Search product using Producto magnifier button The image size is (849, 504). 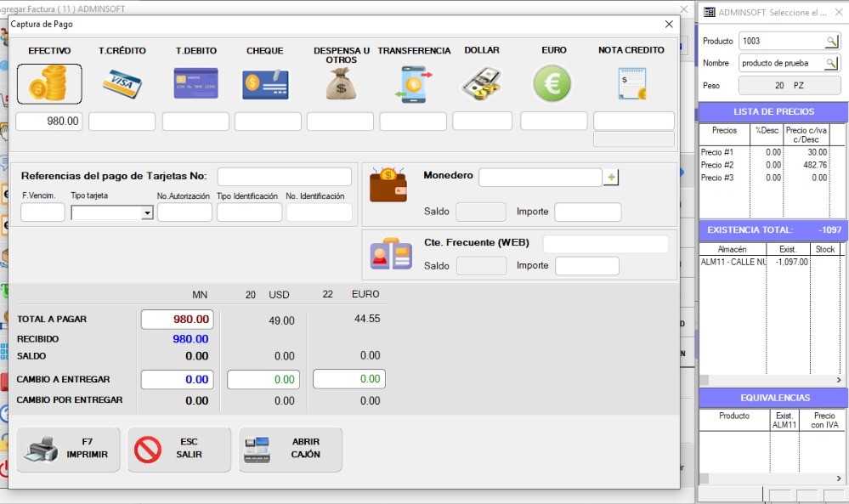[x=831, y=41]
